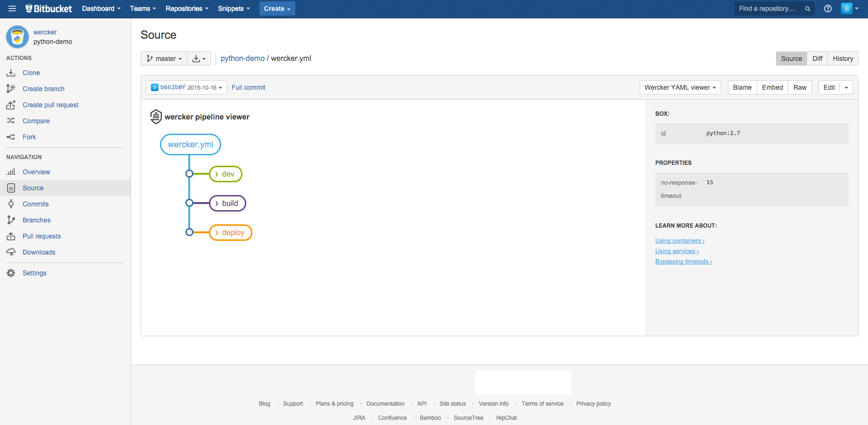Image resolution: width=868 pixels, height=425 pixels.
Task: Open the download archive dropdown
Action: [199, 59]
